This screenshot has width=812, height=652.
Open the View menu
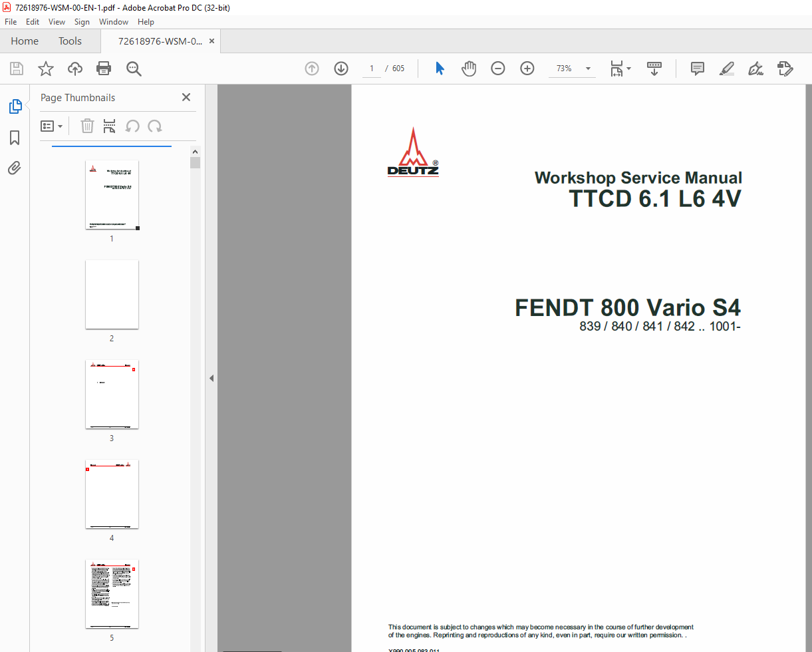coord(57,22)
